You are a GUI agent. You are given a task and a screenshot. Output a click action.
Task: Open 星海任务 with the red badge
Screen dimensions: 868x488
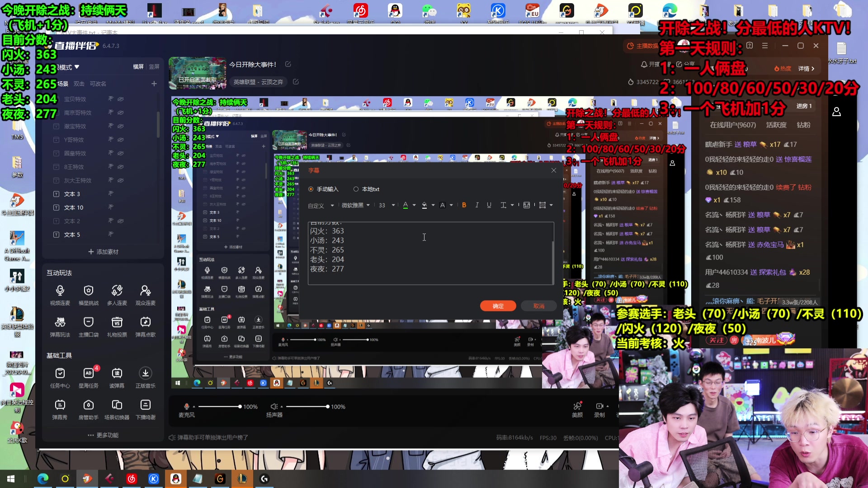[88, 378]
